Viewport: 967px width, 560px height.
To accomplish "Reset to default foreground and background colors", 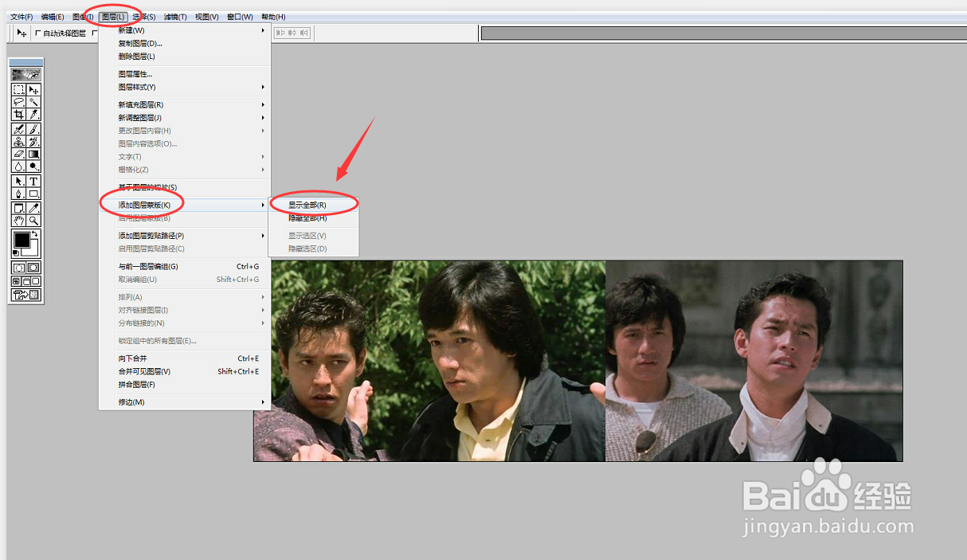I will tap(15, 253).
